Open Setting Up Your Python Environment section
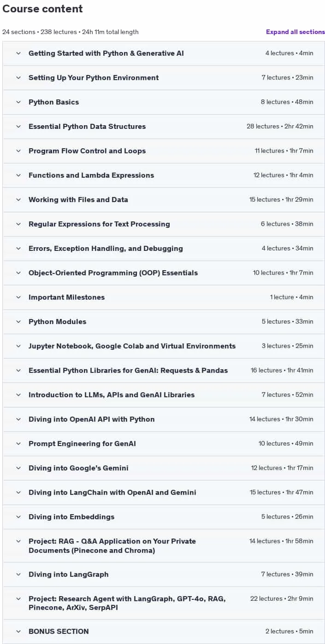The width and height of the screenshot is (325, 644). click(164, 78)
